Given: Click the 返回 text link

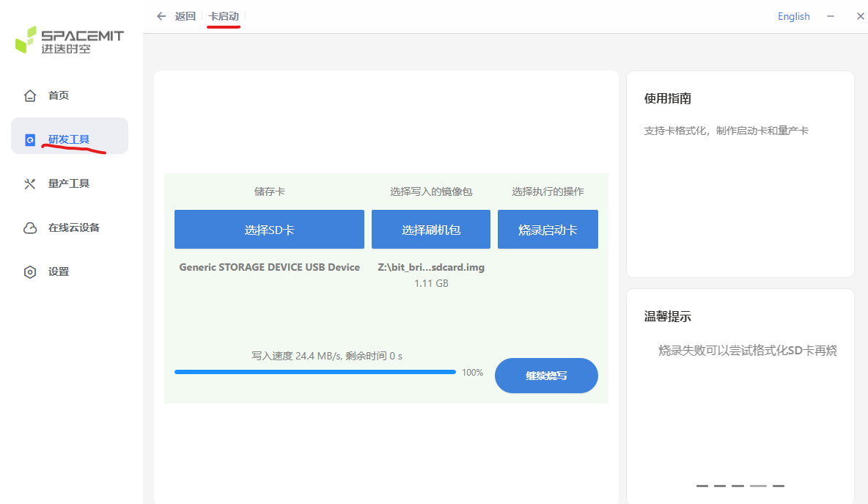Looking at the screenshot, I should coord(185,16).
